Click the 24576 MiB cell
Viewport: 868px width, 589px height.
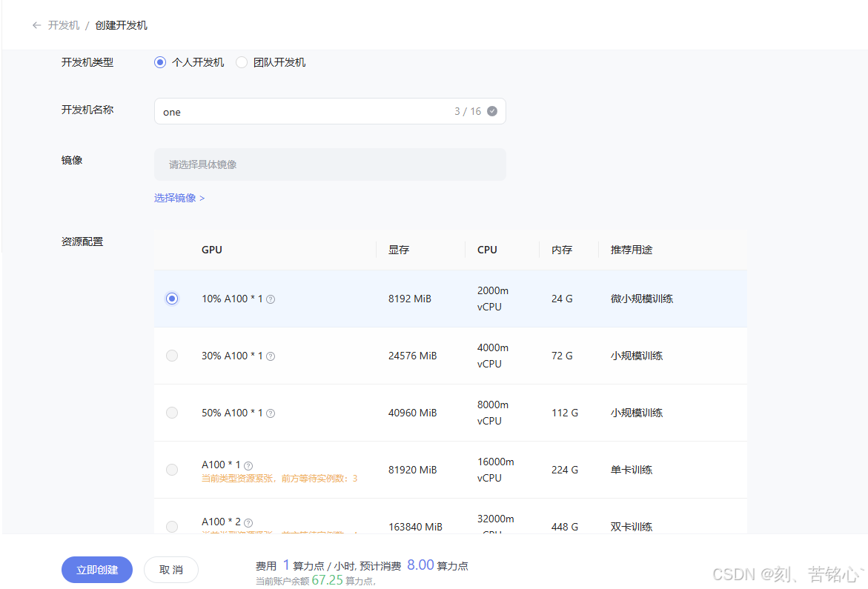point(412,356)
